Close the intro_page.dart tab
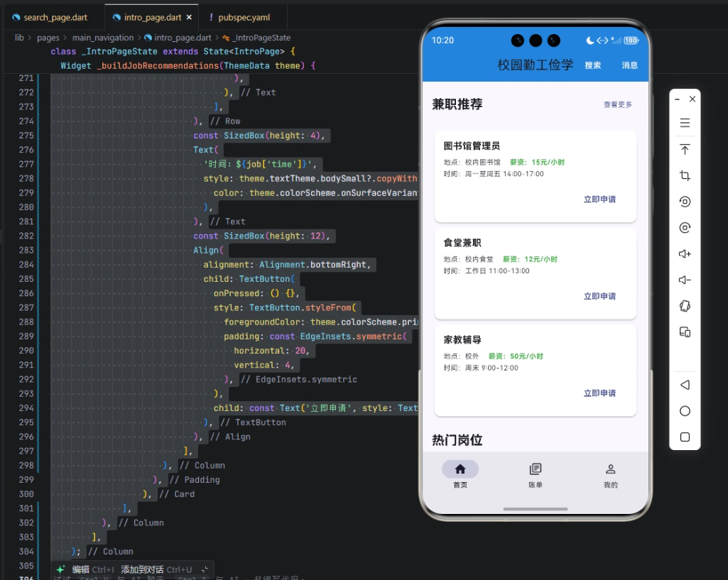The height and width of the screenshot is (580, 728). pyautogui.click(x=189, y=17)
